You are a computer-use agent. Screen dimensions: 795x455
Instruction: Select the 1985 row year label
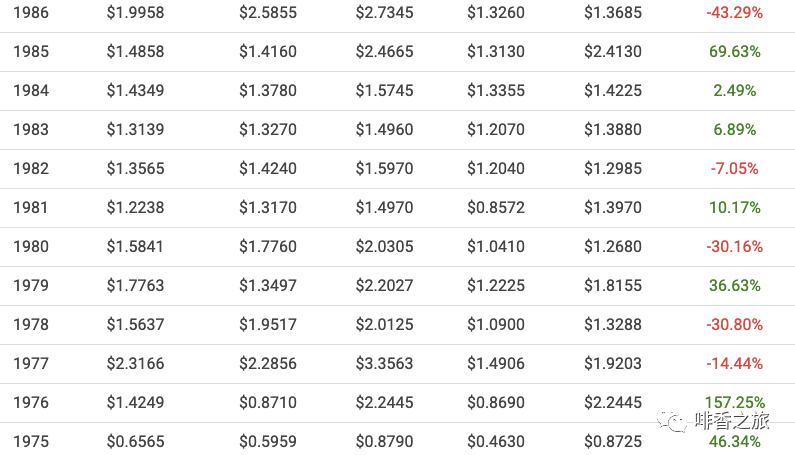[31, 52]
